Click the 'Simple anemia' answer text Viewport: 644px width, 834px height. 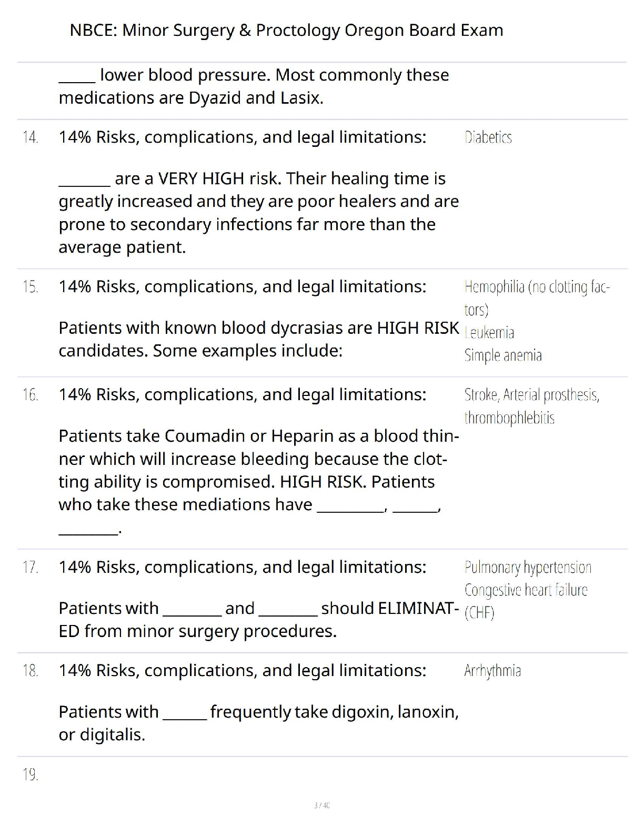coord(503,355)
